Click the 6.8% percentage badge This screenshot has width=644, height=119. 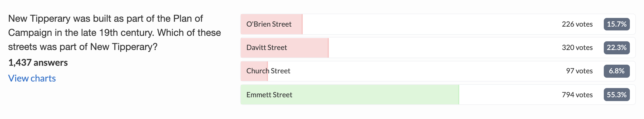(617, 71)
